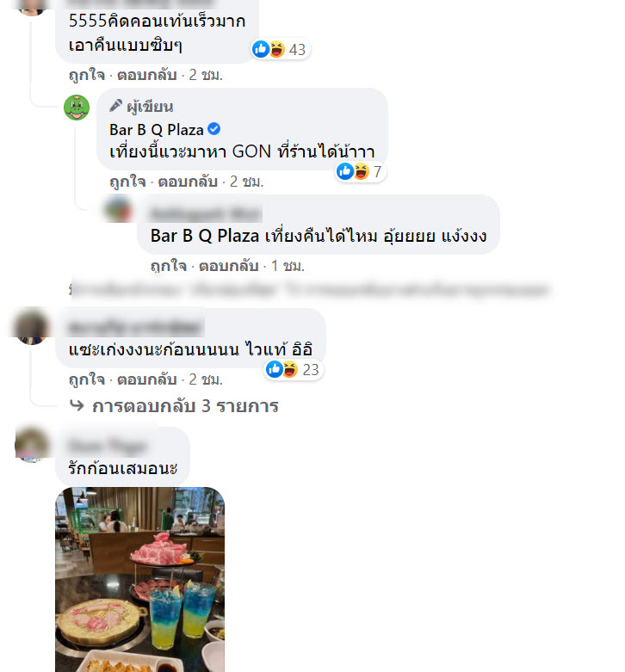The width and height of the screenshot is (625, 672).
Task: Like the Bar B Q Plaza author reply
Action: [127, 182]
